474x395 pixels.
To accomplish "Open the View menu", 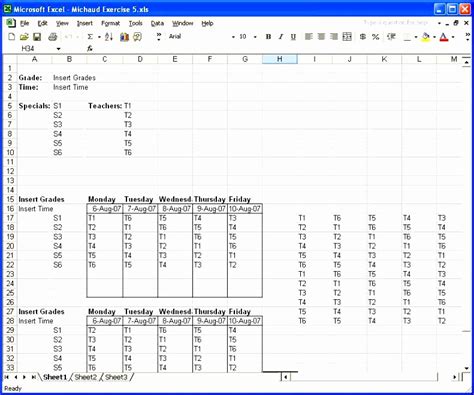I will tap(62, 23).
